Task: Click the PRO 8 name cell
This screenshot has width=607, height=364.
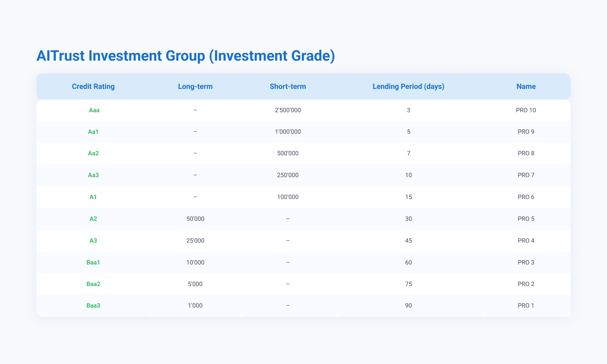Action: click(x=526, y=153)
